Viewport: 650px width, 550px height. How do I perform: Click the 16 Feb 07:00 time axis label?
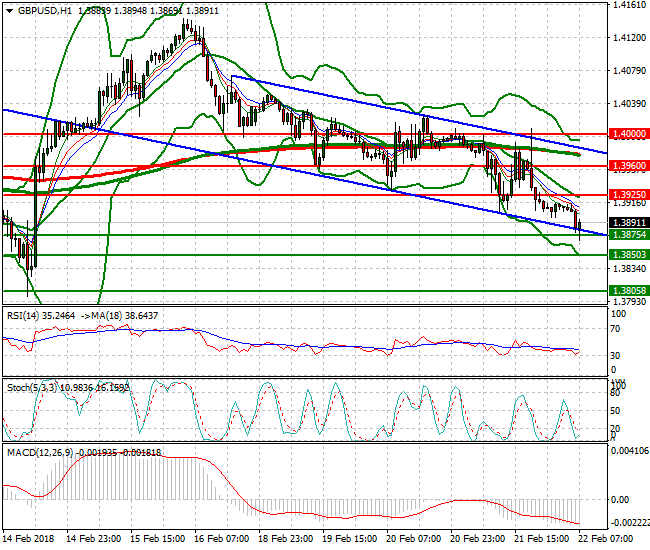[221, 539]
